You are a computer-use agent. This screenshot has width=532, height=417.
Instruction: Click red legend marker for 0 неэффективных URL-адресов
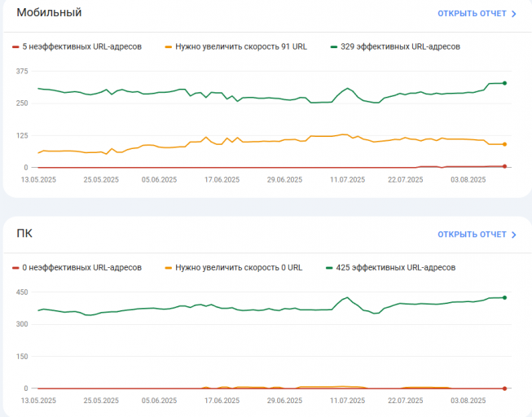click(x=15, y=268)
